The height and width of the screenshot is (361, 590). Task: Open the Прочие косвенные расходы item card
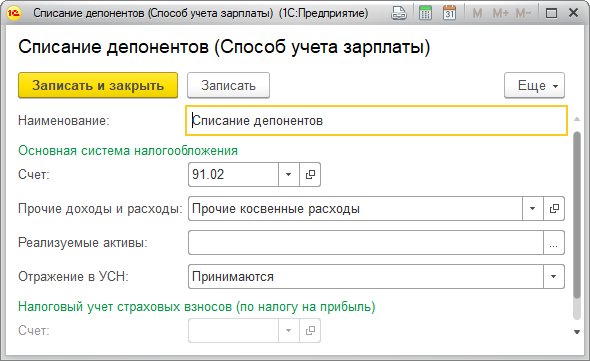point(554,209)
